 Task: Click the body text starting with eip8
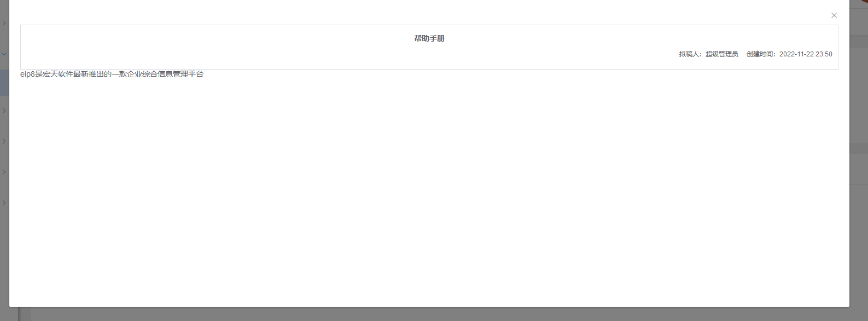coord(112,74)
